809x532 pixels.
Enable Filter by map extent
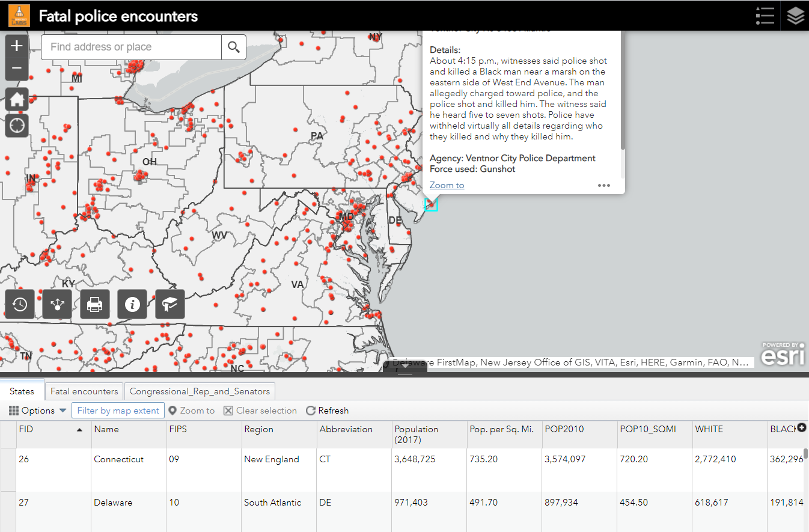click(x=118, y=411)
